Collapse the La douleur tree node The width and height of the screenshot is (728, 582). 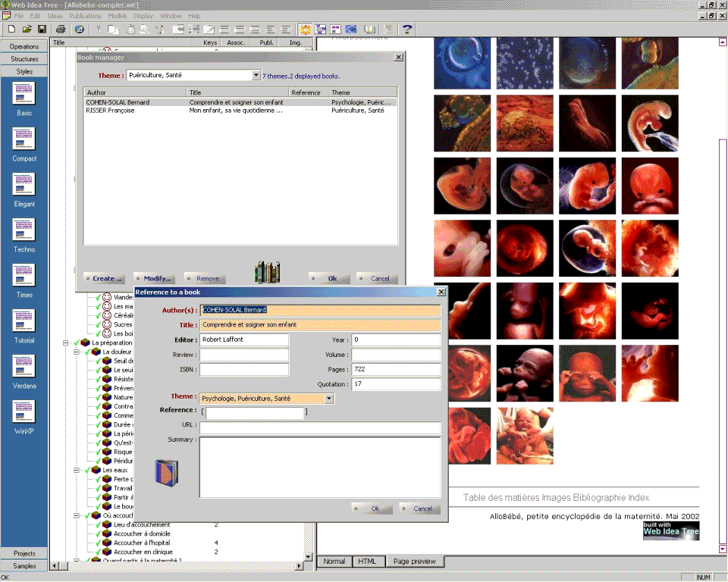[77, 352]
